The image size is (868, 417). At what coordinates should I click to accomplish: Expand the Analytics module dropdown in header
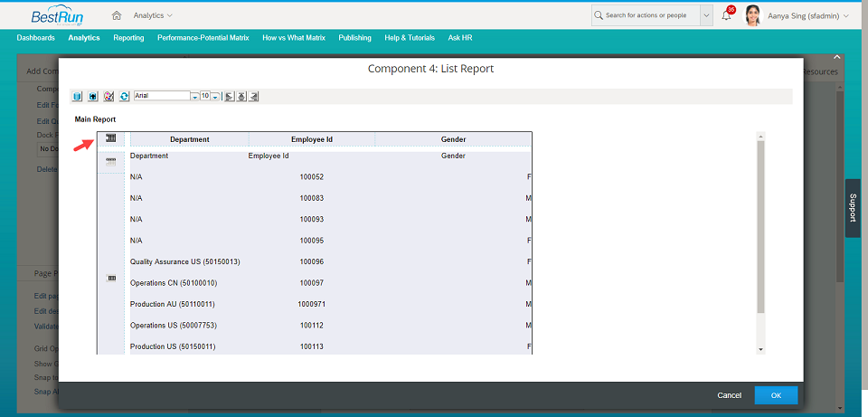point(169,15)
